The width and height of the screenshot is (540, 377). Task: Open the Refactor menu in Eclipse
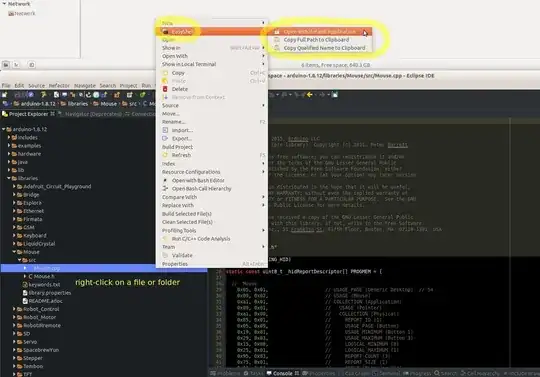59,86
